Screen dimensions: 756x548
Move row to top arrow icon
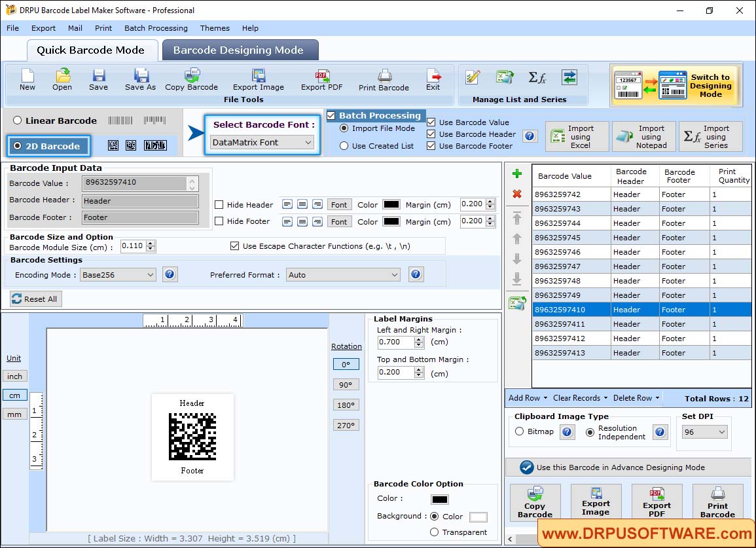[517, 218]
